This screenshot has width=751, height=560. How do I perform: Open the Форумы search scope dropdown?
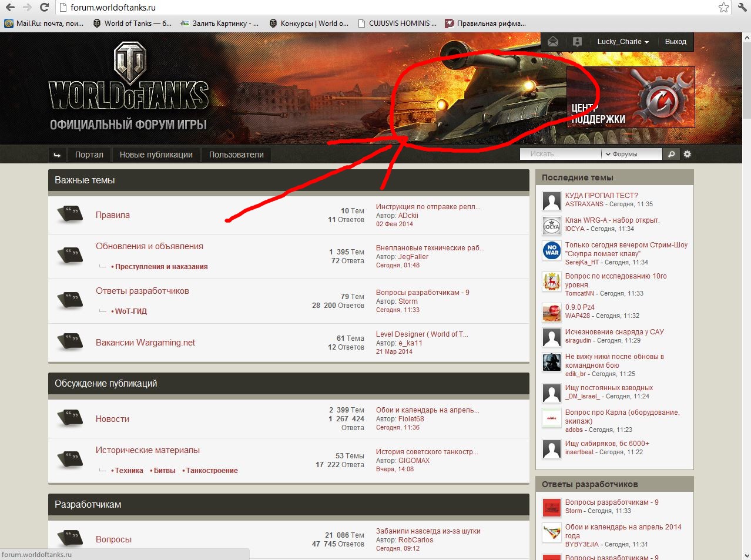click(x=631, y=154)
